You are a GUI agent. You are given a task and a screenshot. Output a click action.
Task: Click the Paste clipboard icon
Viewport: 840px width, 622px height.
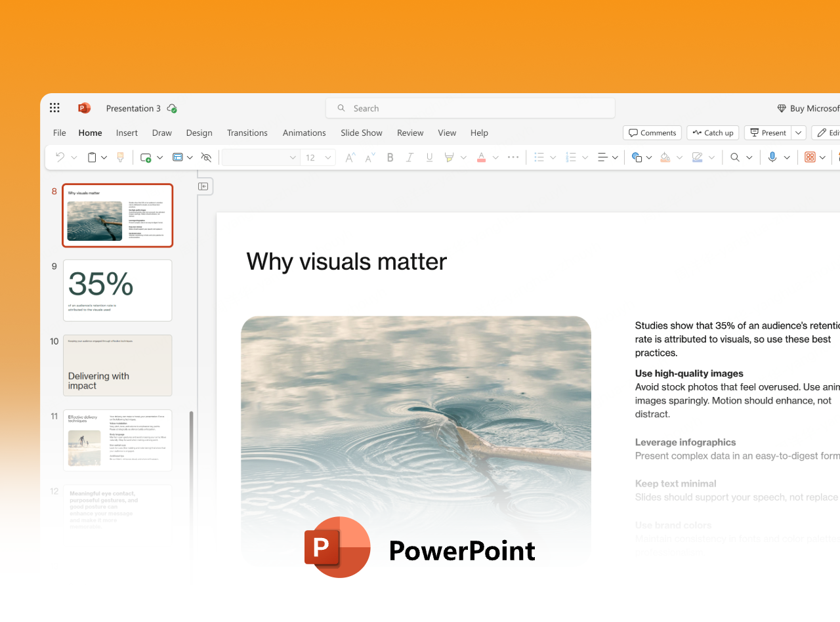point(92,157)
